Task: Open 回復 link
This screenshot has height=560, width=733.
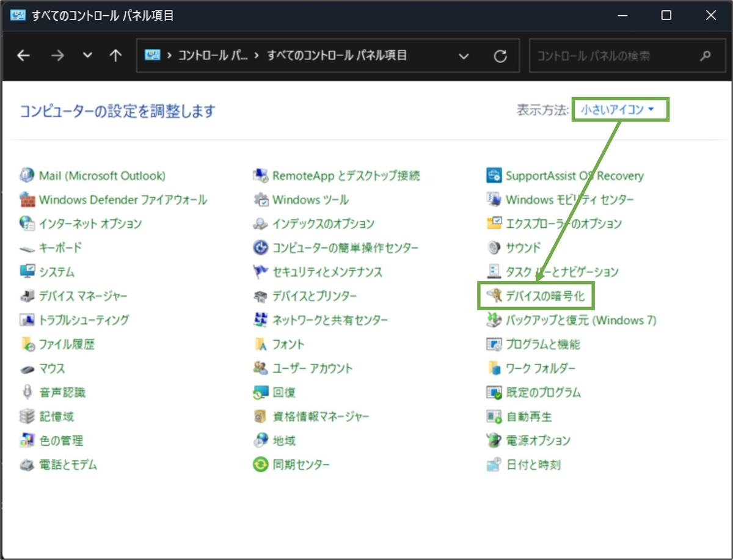Action: coord(284,392)
